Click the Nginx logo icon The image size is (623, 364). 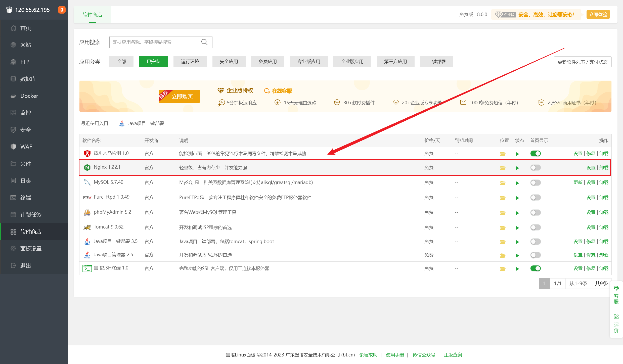click(87, 167)
